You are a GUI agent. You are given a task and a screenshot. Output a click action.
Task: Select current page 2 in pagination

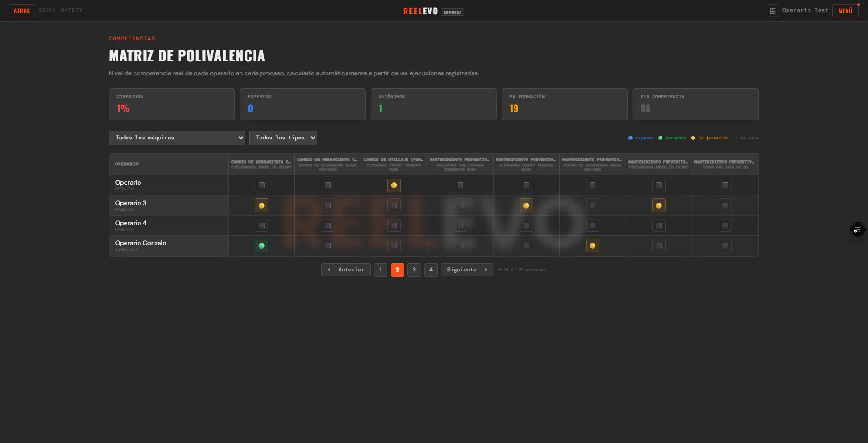pos(397,270)
